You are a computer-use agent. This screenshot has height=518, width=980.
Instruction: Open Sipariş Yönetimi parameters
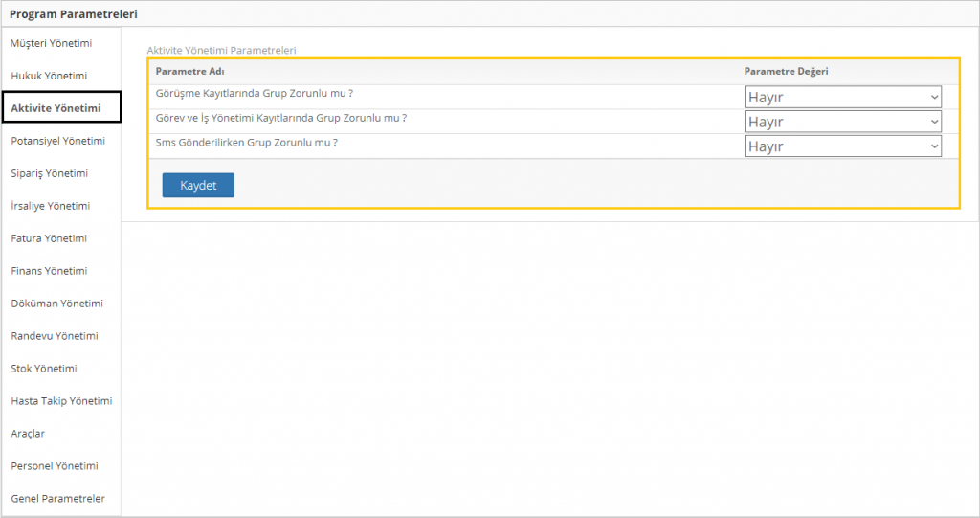pos(49,173)
